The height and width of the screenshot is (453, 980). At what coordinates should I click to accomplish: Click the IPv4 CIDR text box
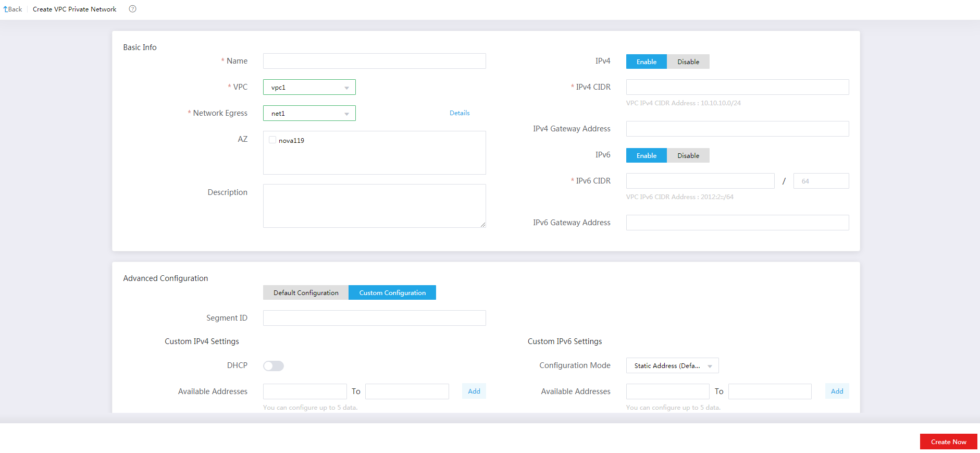pos(737,87)
